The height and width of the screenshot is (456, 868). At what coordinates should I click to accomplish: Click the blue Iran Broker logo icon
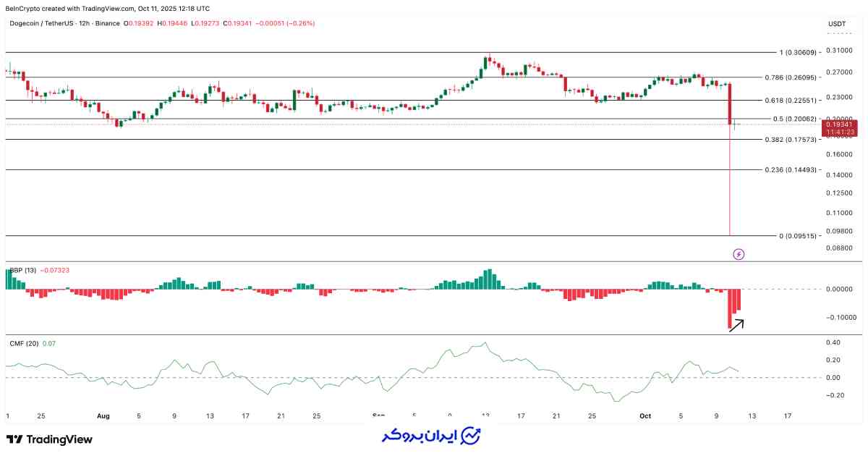(x=472, y=436)
